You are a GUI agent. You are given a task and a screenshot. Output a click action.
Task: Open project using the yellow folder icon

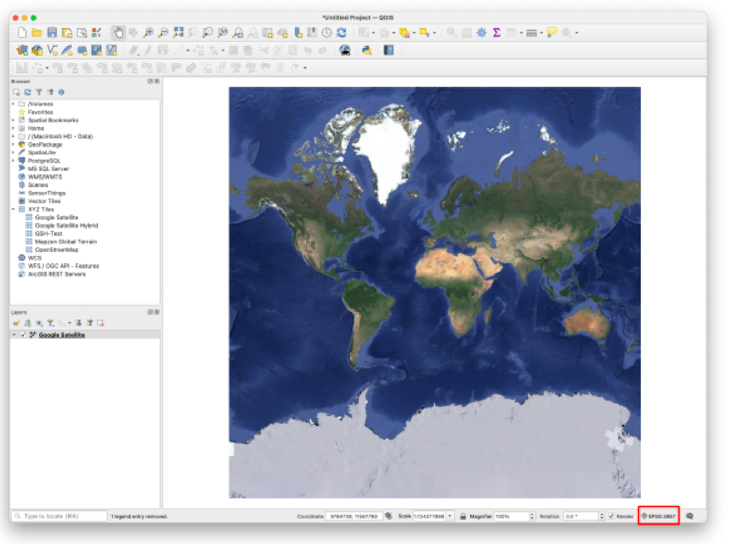[37, 32]
